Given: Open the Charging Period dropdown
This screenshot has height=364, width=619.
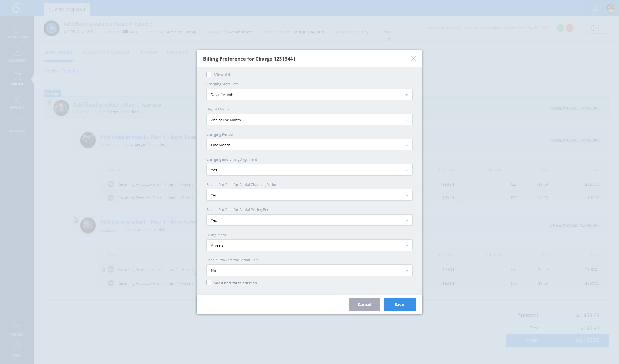Looking at the screenshot, I should pyautogui.click(x=309, y=145).
